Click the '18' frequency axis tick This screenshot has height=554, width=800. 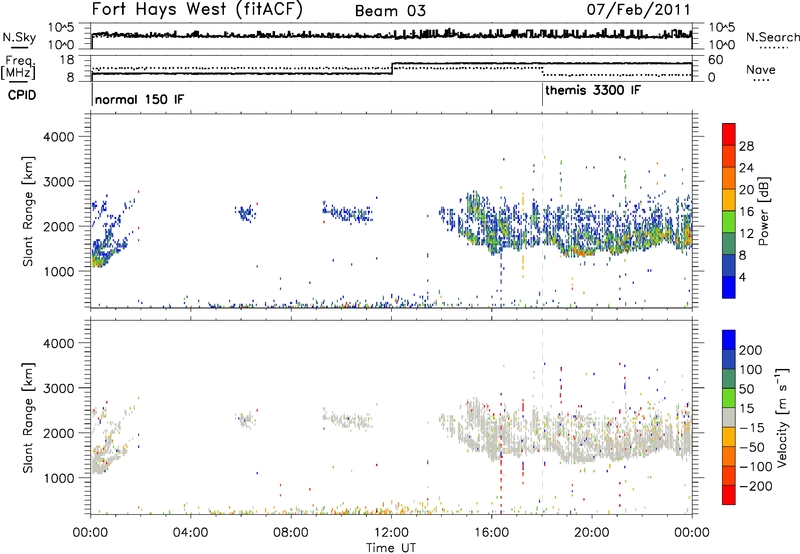[x=67, y=60]
